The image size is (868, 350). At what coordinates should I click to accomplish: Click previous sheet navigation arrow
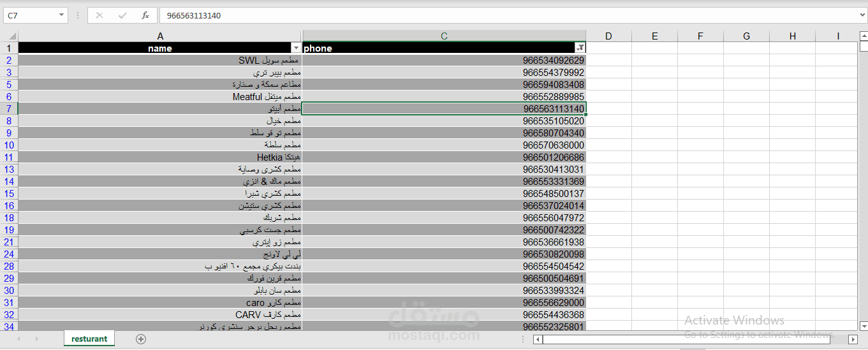(18, 339)
